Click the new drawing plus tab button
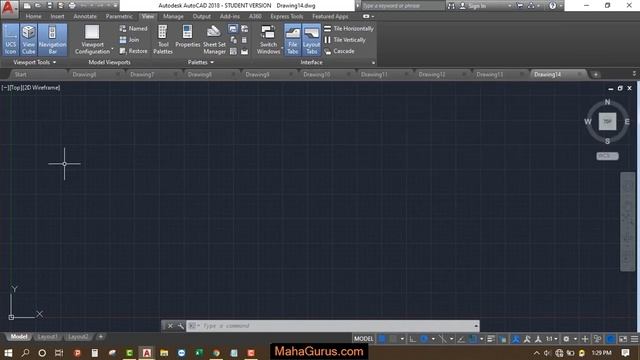This screenshot has width=640, height=360. (596, 75)
